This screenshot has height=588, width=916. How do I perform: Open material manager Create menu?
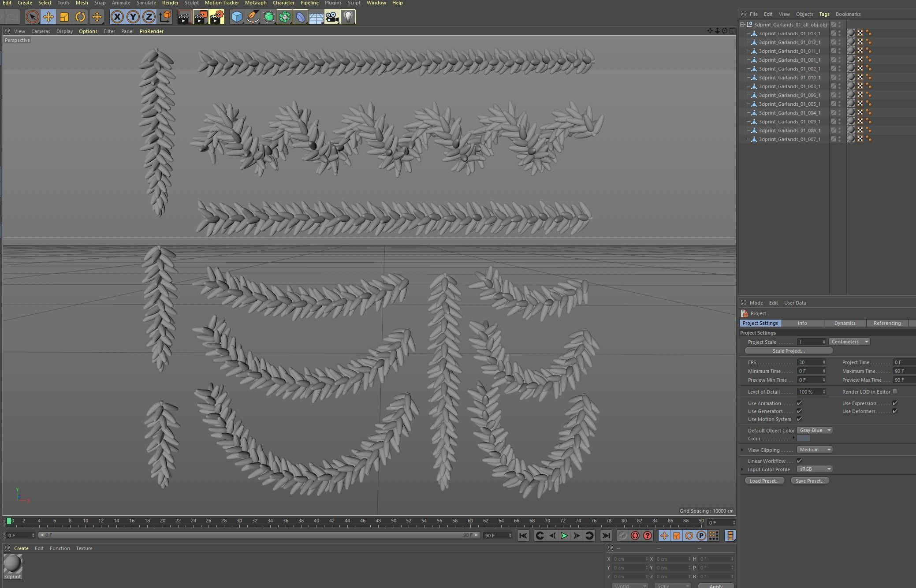pos(21,548)
